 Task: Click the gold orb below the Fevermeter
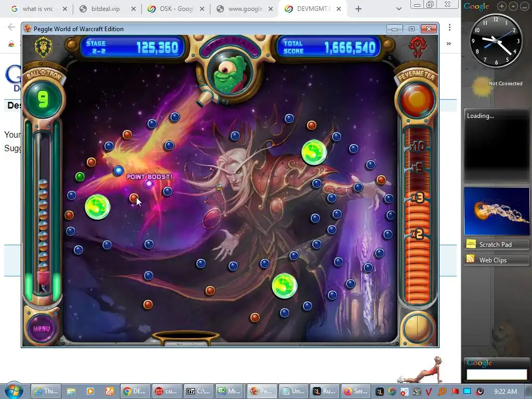(x=417, y=328)
